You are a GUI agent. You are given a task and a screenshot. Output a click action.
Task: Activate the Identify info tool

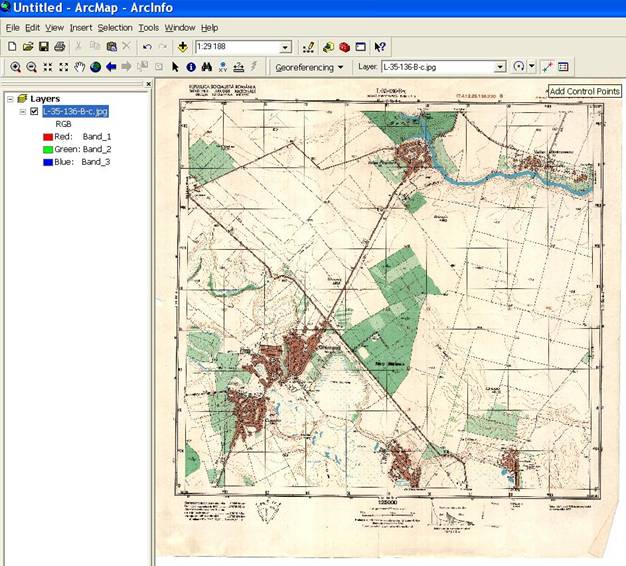(x=190, y=67)
